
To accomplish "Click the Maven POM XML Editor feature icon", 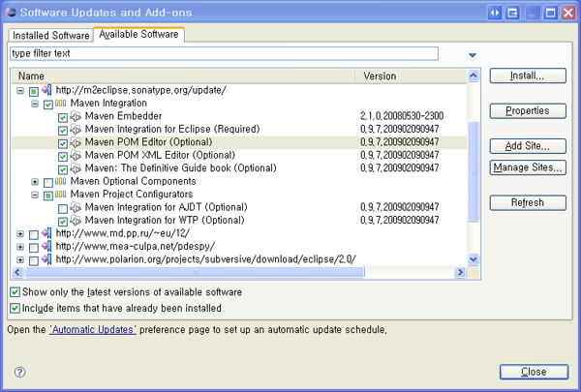I will [x=76, y=155].
